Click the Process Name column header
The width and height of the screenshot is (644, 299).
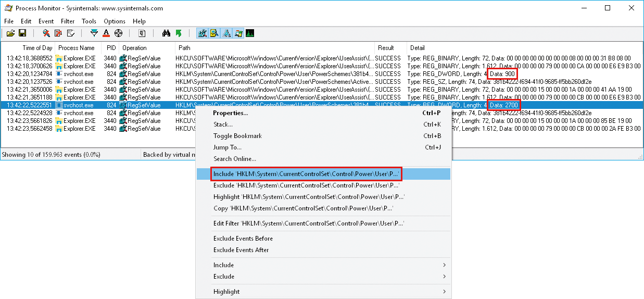tap(76, 48)
